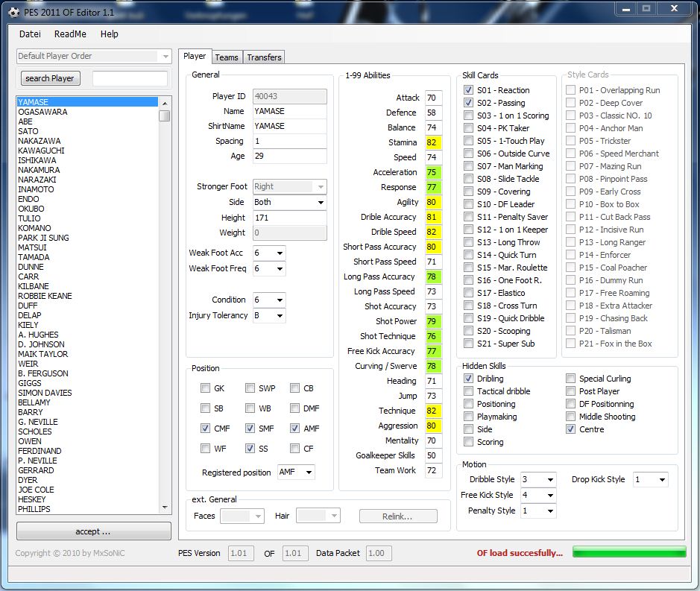Image resolution: width=700 pixels, height=591 pixels.
Task: Open the Weak Foot Freq dropdown
Action: coord(270,269)
